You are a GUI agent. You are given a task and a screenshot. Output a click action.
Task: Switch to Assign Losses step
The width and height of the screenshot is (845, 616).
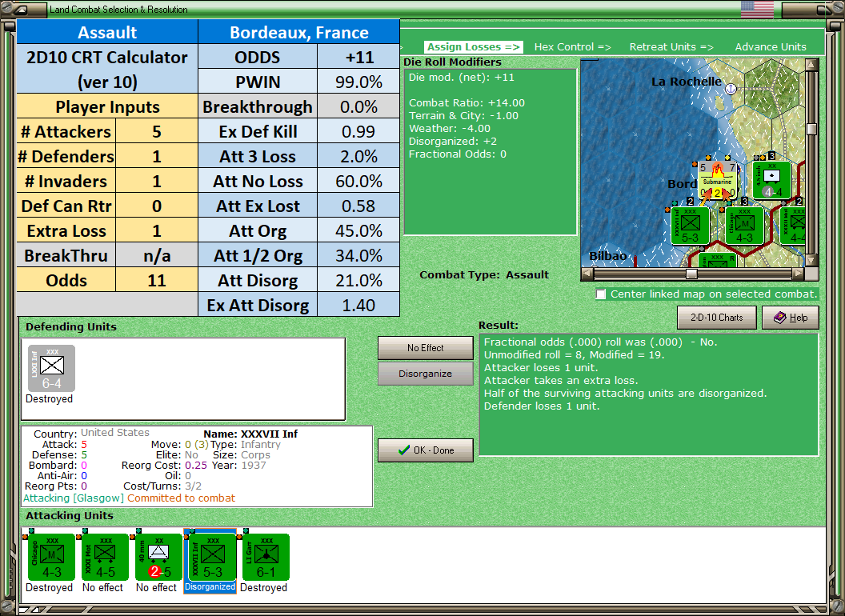474,47
